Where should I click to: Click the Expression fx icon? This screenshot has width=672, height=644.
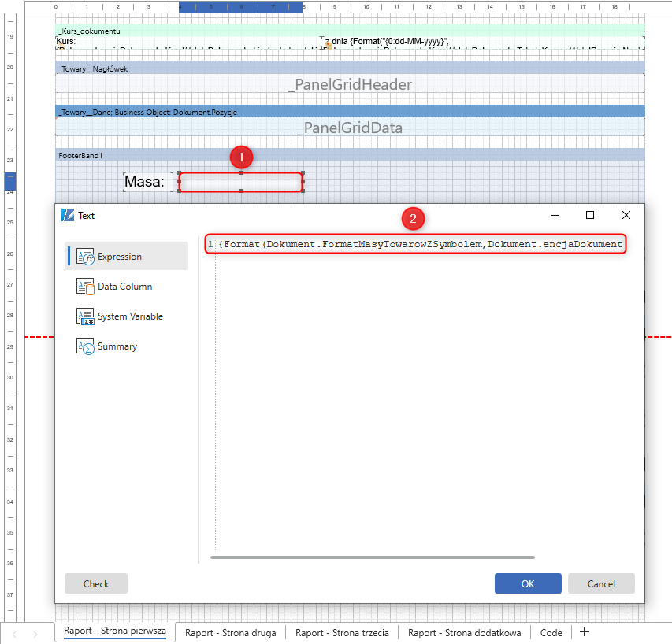pyautogui.click(x=85, y=257)
